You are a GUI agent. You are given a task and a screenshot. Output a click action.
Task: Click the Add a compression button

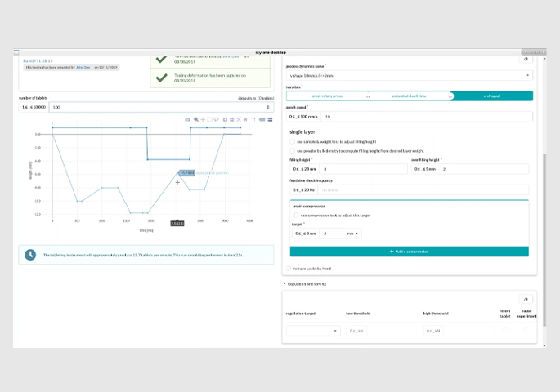tap(410, 252)
